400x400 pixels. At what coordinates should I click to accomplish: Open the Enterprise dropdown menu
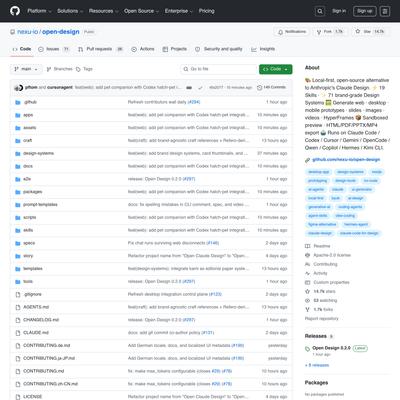click(x=179, y=11)
